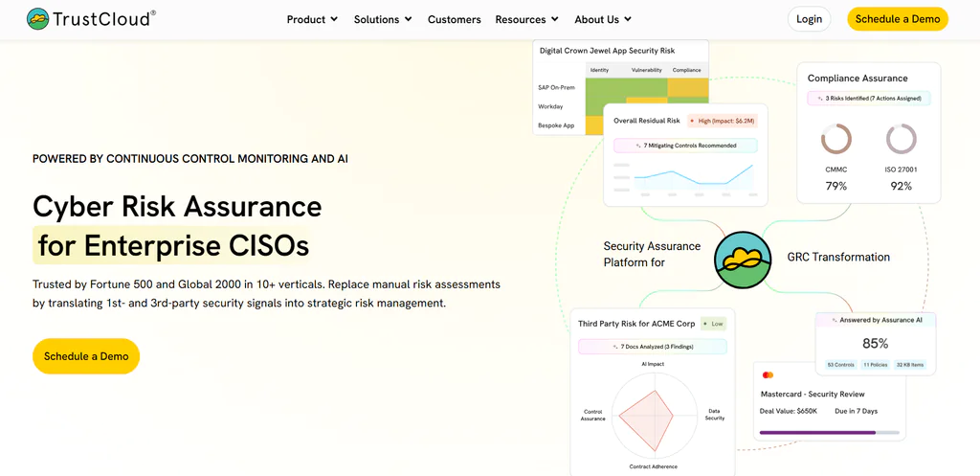980x476 pixels.
Task: Click the Mastercard review purple progress bar
Action: coord(817,432)
